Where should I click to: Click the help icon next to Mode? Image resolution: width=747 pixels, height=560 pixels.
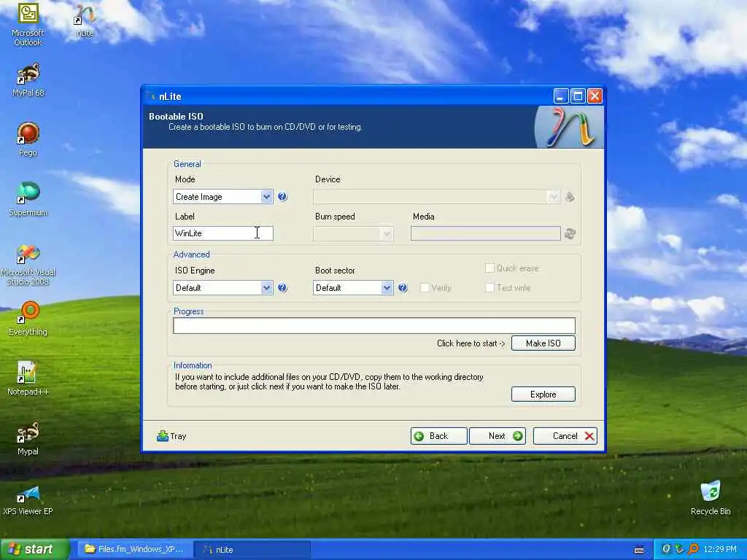pyautogui.click(x=282, y=196)
